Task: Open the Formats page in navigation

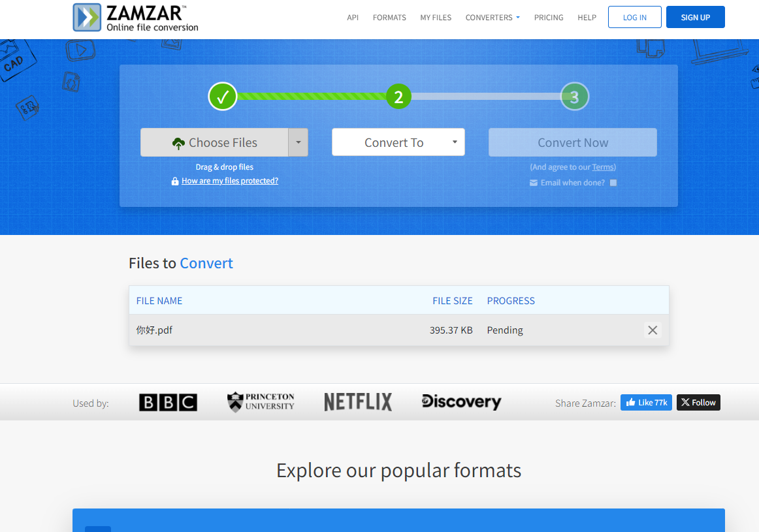Action: [x=389, y=18]
